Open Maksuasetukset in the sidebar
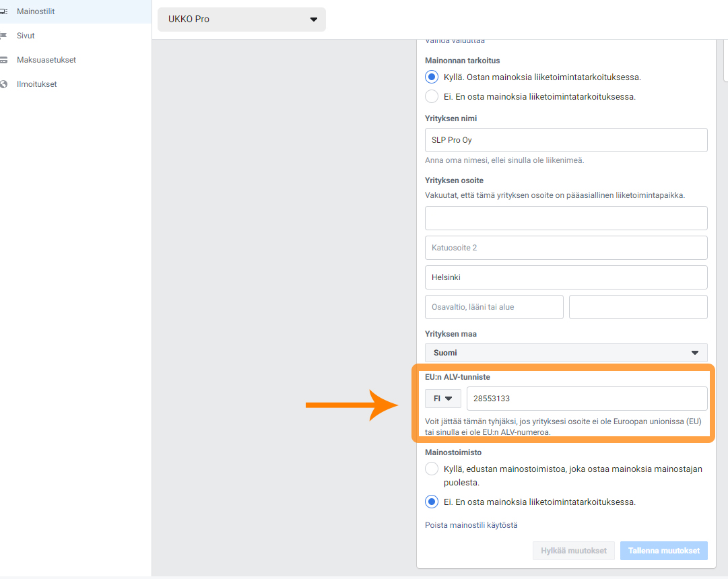Screen dimensions: 728x579 46,60
